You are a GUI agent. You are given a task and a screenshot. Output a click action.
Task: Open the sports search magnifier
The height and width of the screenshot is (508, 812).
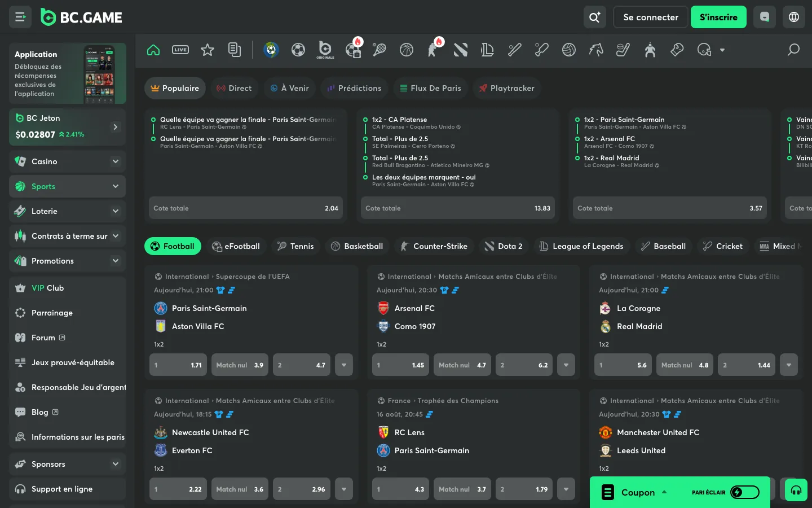(x=793, y=50)
